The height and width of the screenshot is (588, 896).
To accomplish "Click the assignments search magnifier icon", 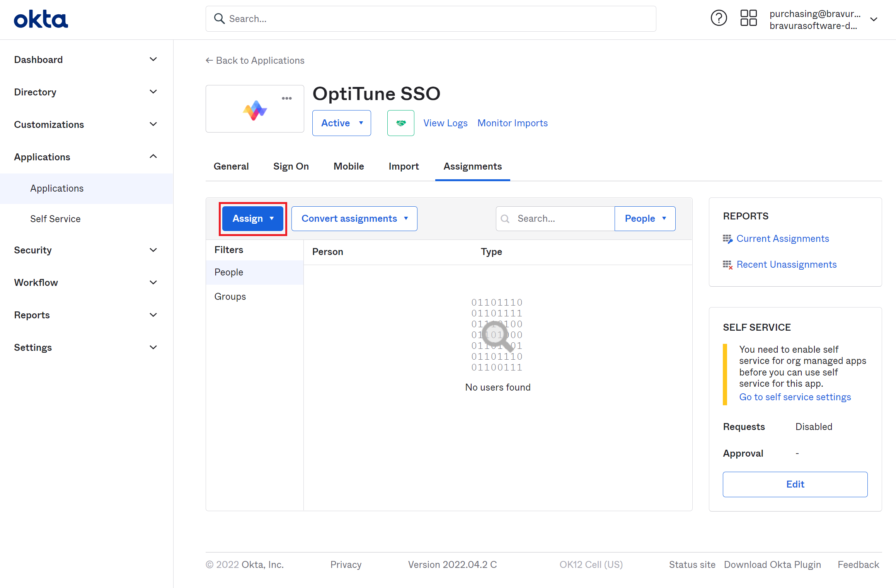I will tap(505, 219).
